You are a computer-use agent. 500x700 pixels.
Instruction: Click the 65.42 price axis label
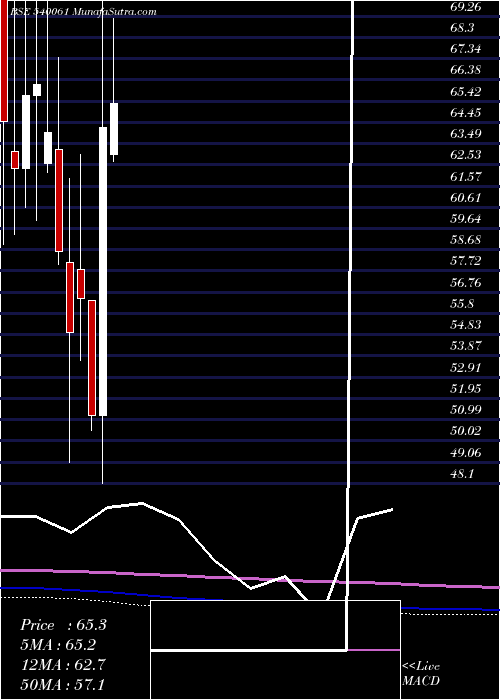(x=466, y=92)
